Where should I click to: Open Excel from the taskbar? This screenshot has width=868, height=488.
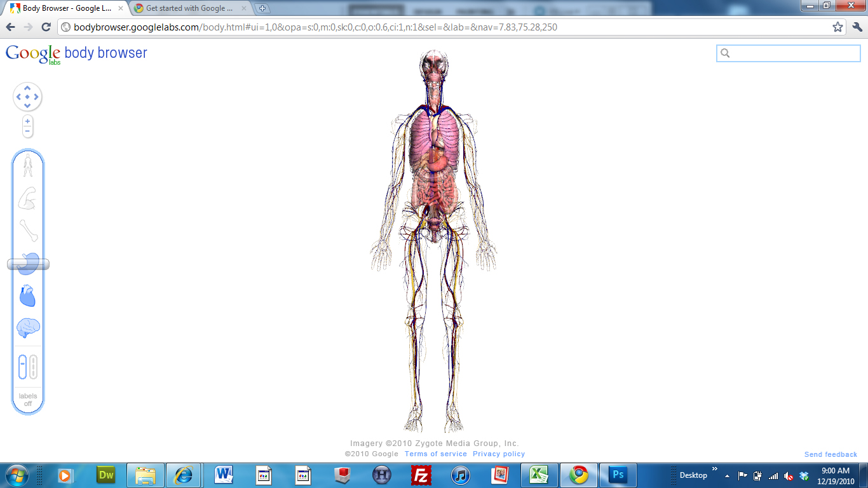[x=539, y=475]
